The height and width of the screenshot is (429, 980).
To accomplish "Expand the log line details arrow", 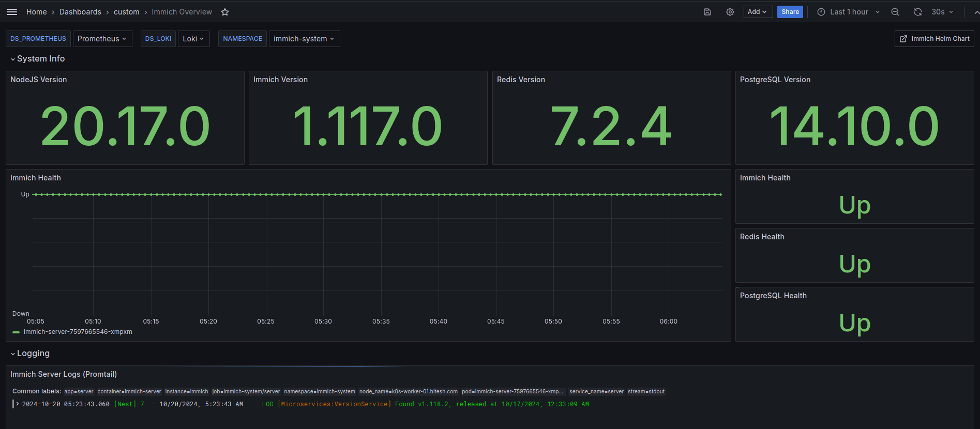I will point(17,404).
